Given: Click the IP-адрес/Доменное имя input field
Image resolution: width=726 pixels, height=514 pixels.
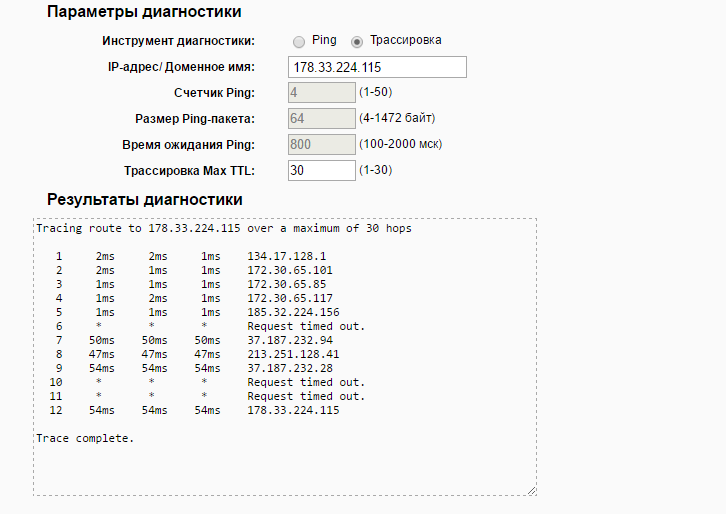Looking at the screenshot, I should [x=377, y=67].
